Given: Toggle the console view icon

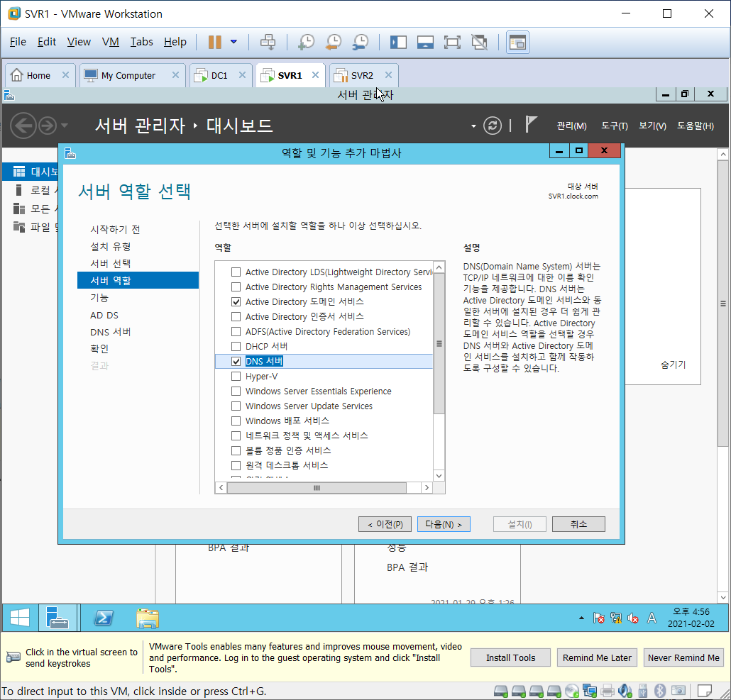Looking at the screenshot, I should pos(517,43).
